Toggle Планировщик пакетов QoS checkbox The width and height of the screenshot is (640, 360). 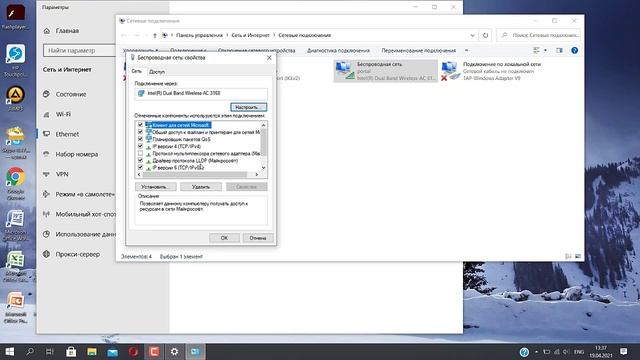(x=140, y=139)
